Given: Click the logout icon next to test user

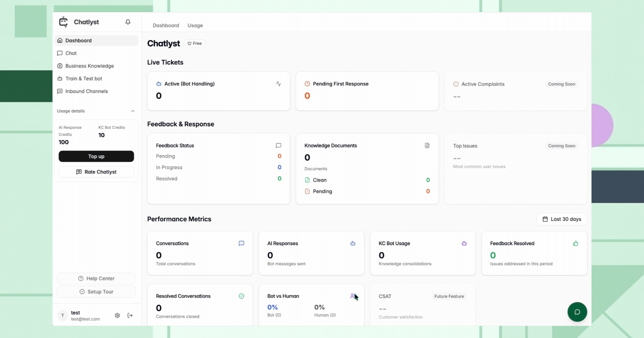Looking at the screenshot, I should (x=130, y=316).
